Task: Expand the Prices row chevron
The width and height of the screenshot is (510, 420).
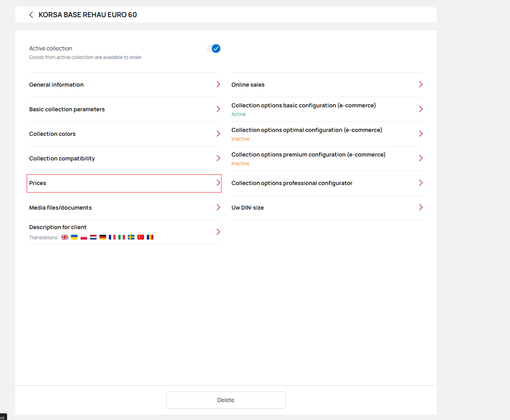Action: pyautogui.click(x=218, y=183)
